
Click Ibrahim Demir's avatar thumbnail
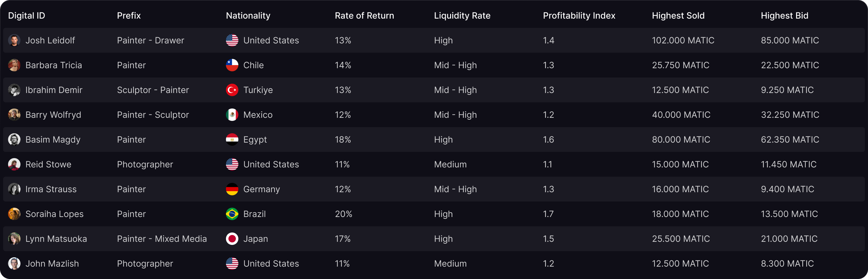tap(14, 90)
